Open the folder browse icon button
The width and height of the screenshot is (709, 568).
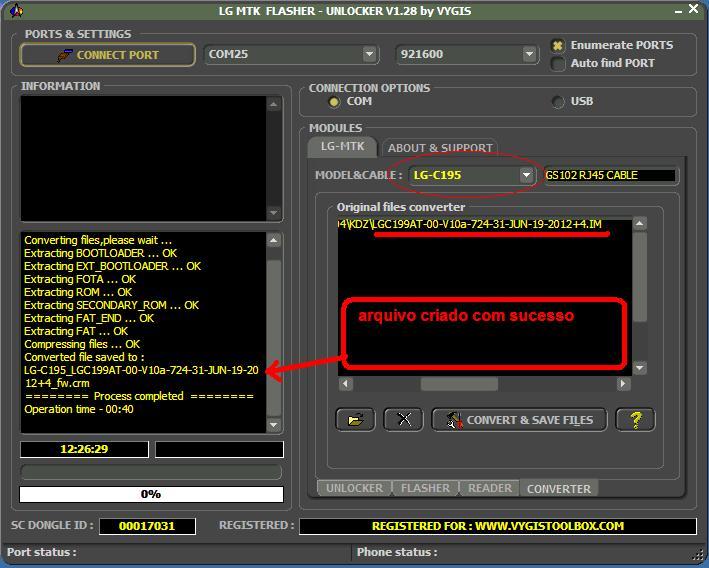355,420
